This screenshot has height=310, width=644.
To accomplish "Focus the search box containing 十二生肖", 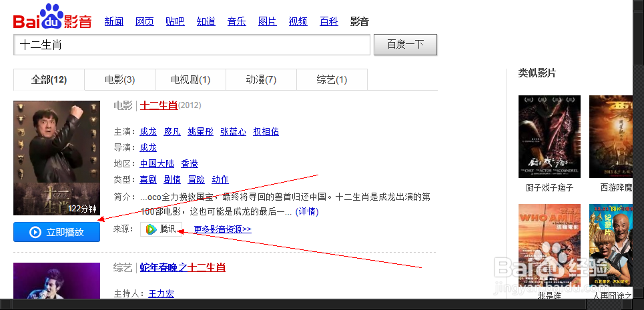I will click(x=192, y=45).
